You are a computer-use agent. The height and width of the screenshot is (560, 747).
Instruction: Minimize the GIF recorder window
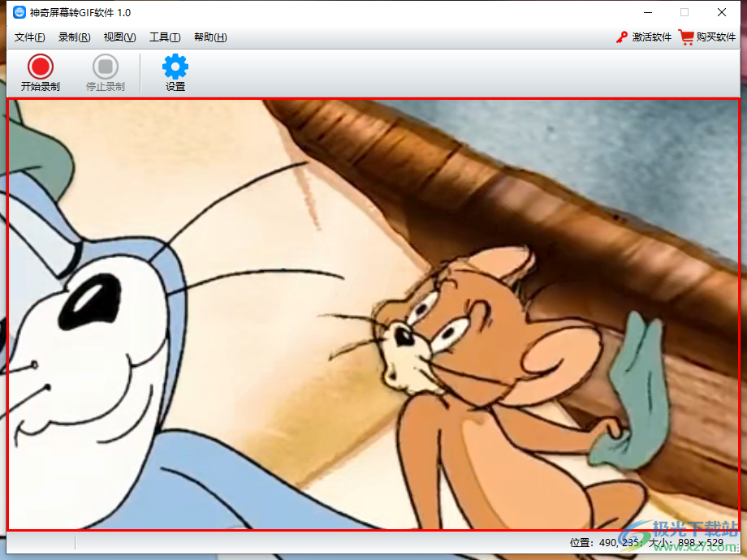point(648,12)
